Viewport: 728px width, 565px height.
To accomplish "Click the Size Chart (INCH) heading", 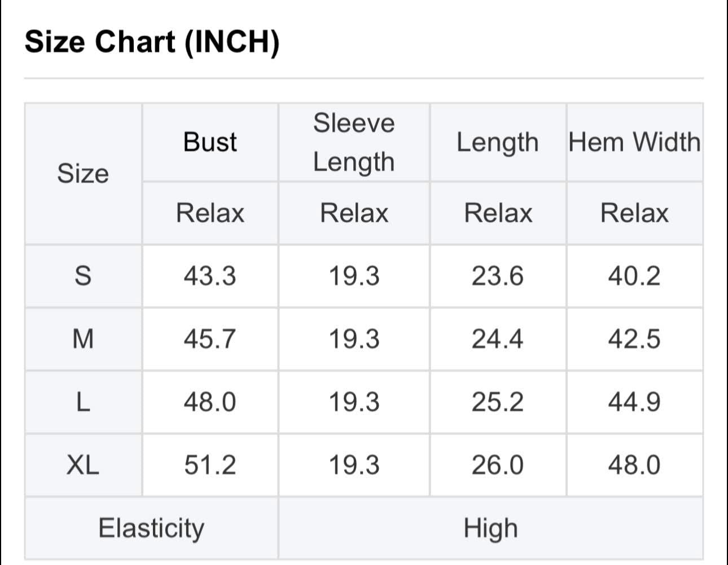I will [x=152, y=42].
